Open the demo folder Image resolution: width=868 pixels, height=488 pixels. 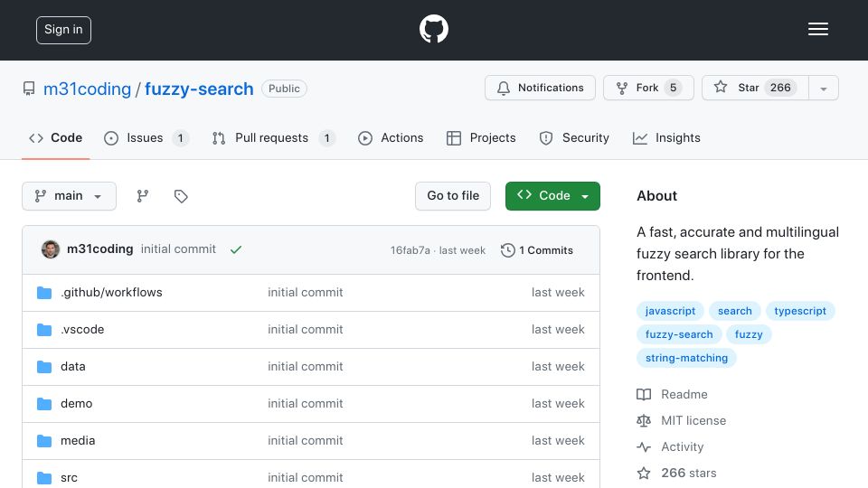point(76,404)
